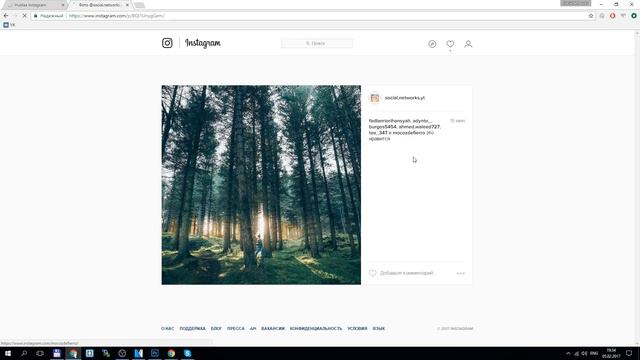Open the API footer link
The width and height of the screenshot is (640, 360).
tap(253, 329)
